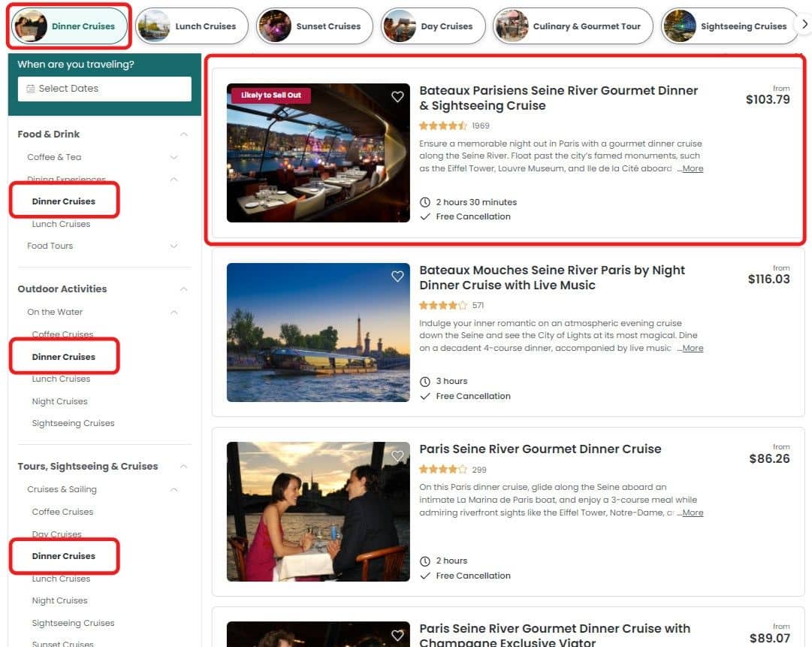812x647 pixels.
Task: Choose Dinner Cruises under Dining Experiences
Action: [x=64, y=201]
